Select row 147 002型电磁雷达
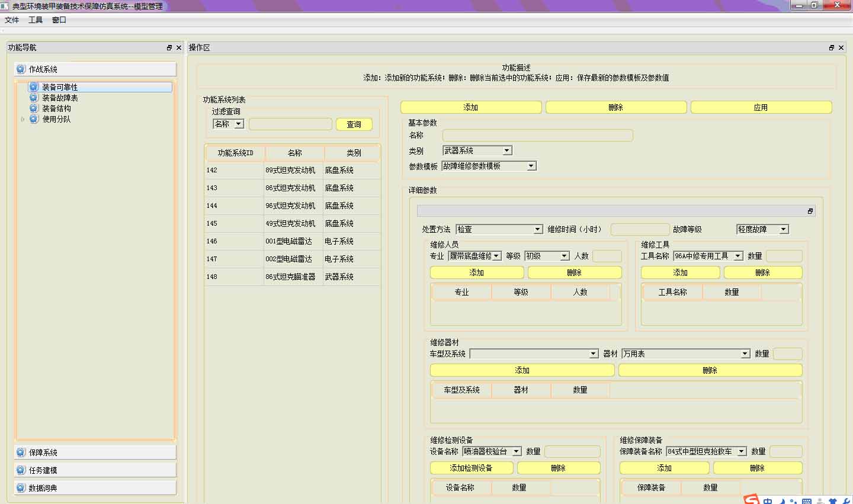853x504 pixels. [x=293, y=259]
